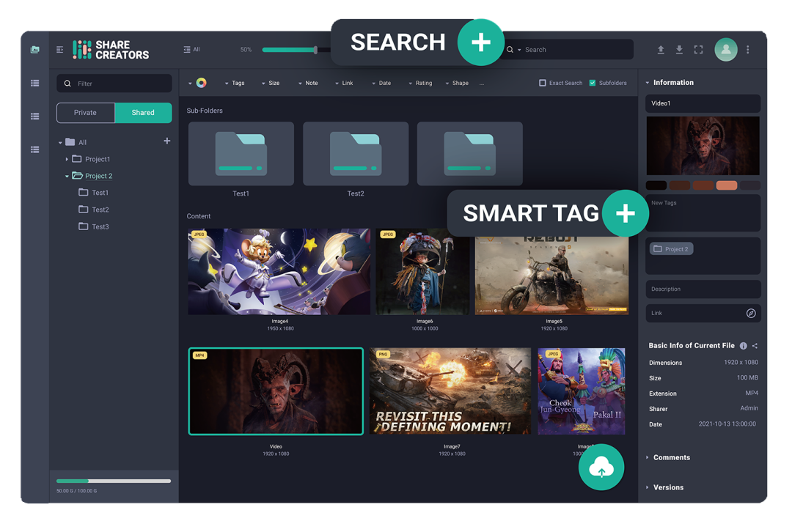The image size is (792, 532).
Task: Switch to the Private view toggle
Action: pos(86,112)
